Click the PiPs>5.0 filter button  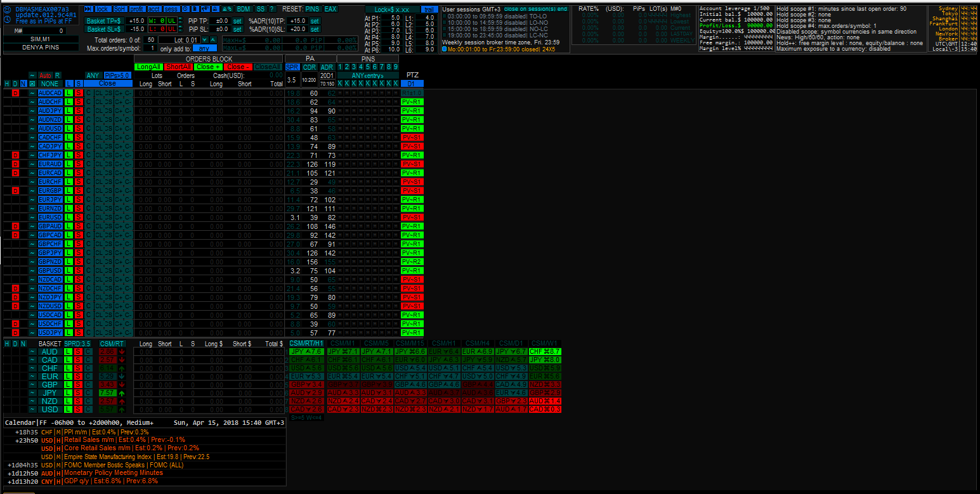coord(117,75)
